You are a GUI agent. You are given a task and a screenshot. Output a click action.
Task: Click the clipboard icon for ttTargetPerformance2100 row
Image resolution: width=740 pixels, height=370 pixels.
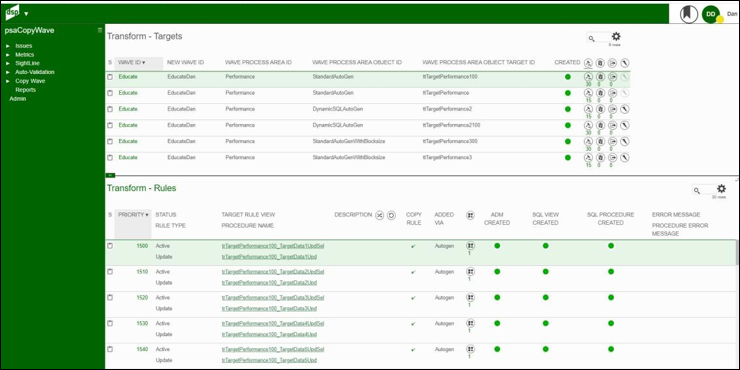click(600, 125)
